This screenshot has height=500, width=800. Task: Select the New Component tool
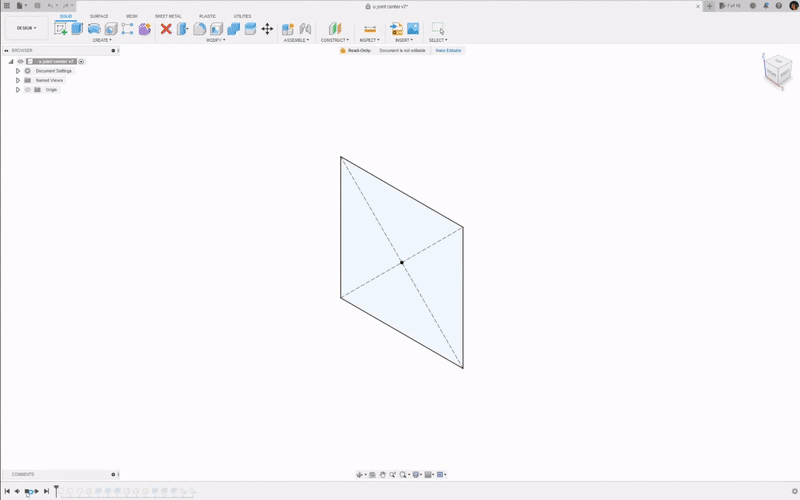click(x=288, y=29)
